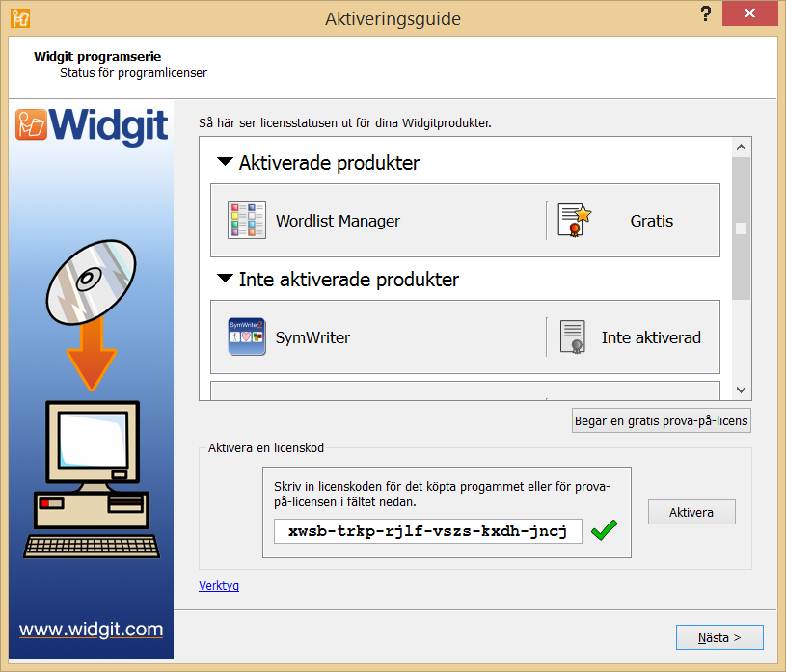
Task: Click the Gratis status text
Action: (652, 221)
